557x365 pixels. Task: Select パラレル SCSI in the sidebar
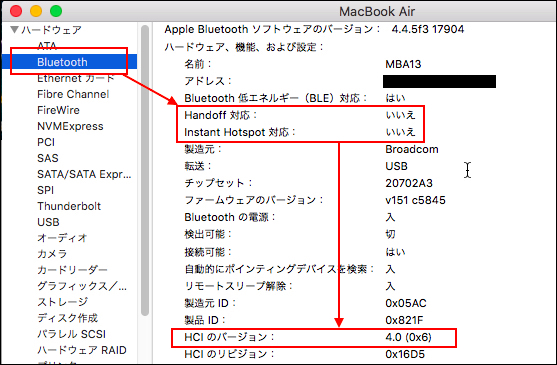coord(71,334)
